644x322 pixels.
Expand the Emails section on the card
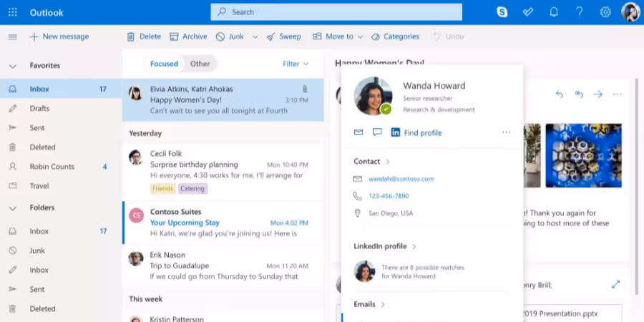coord(369,304)
